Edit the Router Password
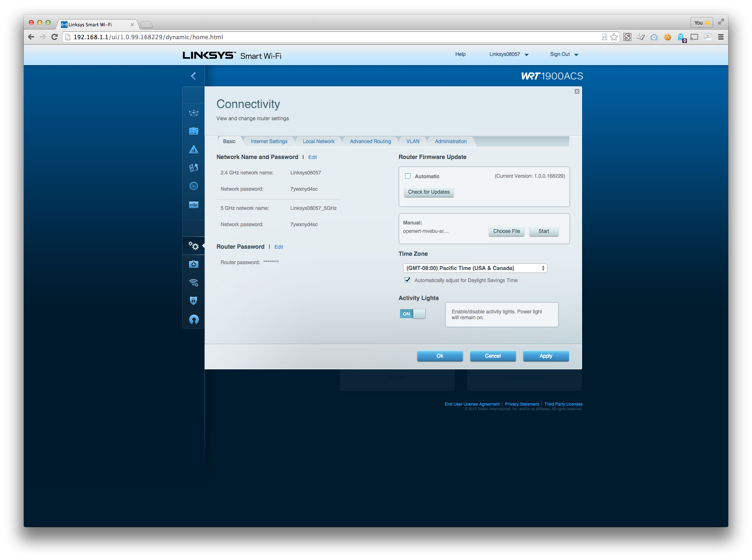752x560 pixels. (x=279, y=247)
